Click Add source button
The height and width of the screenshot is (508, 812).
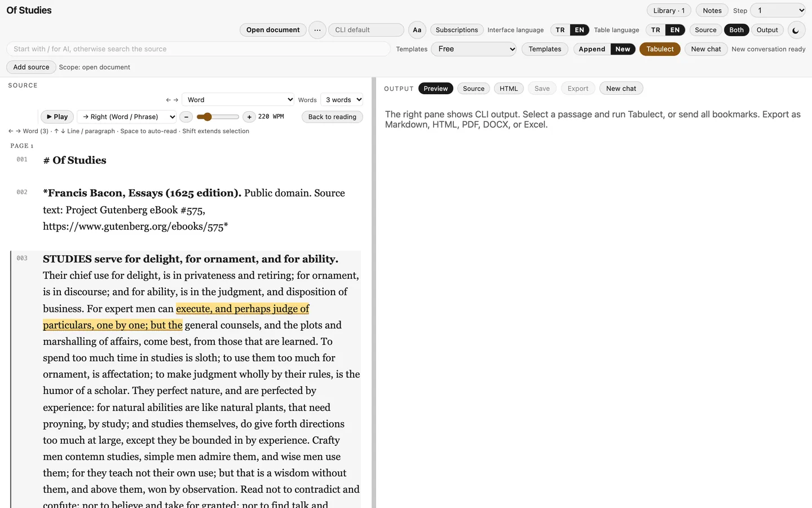coord(31,67)
